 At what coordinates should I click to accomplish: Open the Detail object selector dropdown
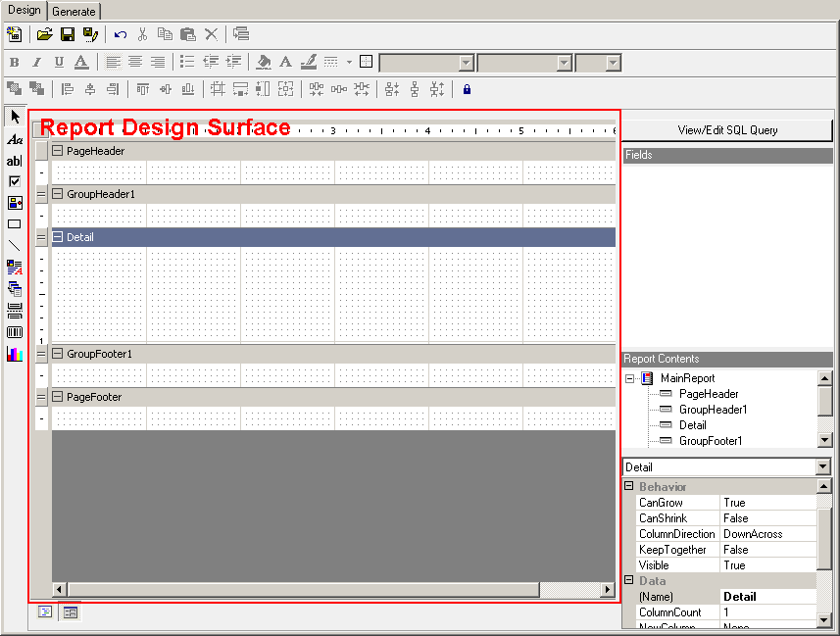coord(823,467)
